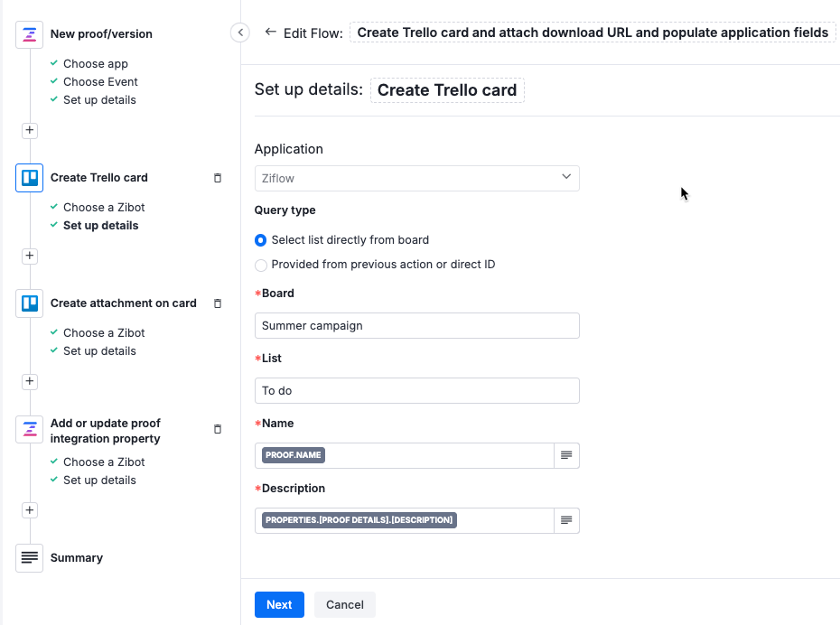Open 'Choose a Zibot' under Create Trello card
The width and height of the screenshot is (840, 625).
(104, 207)
